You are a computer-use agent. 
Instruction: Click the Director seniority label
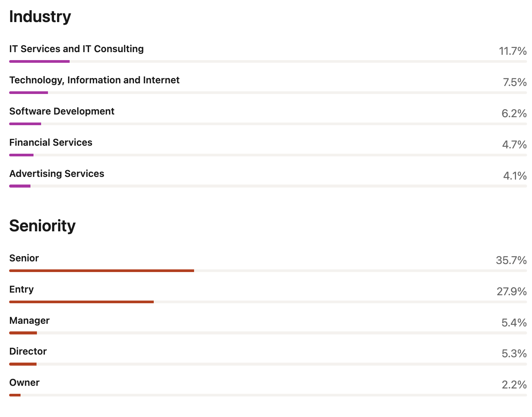coord(28,351)
